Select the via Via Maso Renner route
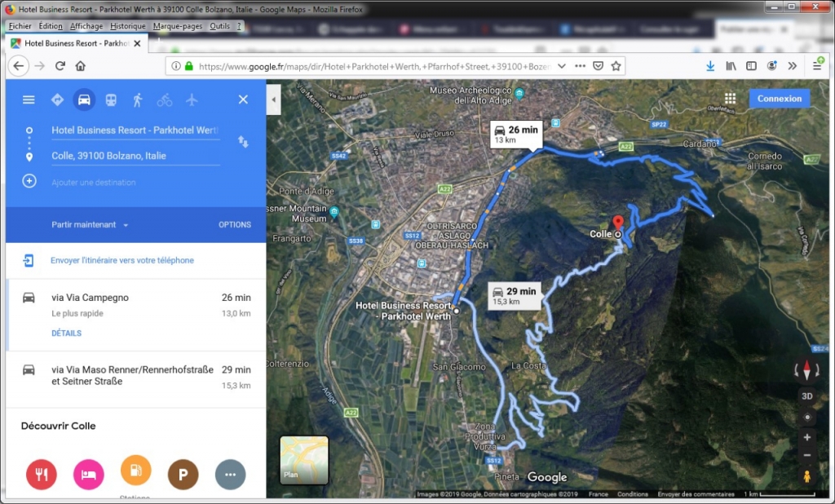The image size is (835, 504). 136,379
